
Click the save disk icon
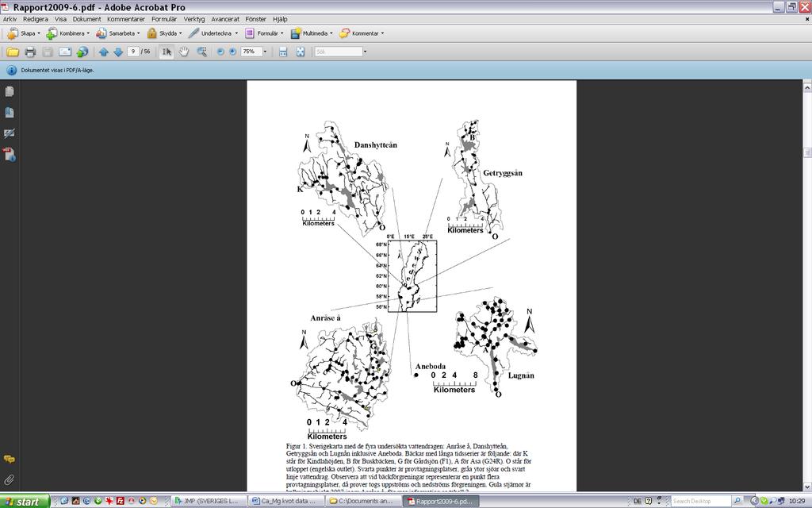(48, 52)
